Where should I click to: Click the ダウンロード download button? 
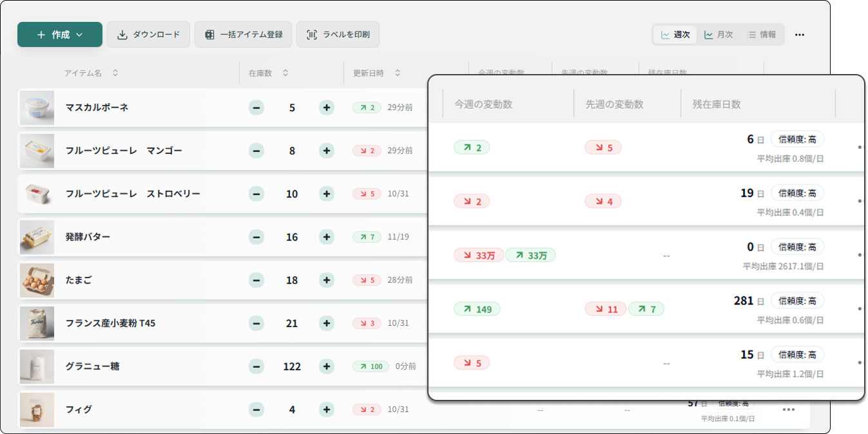point(148,35)
